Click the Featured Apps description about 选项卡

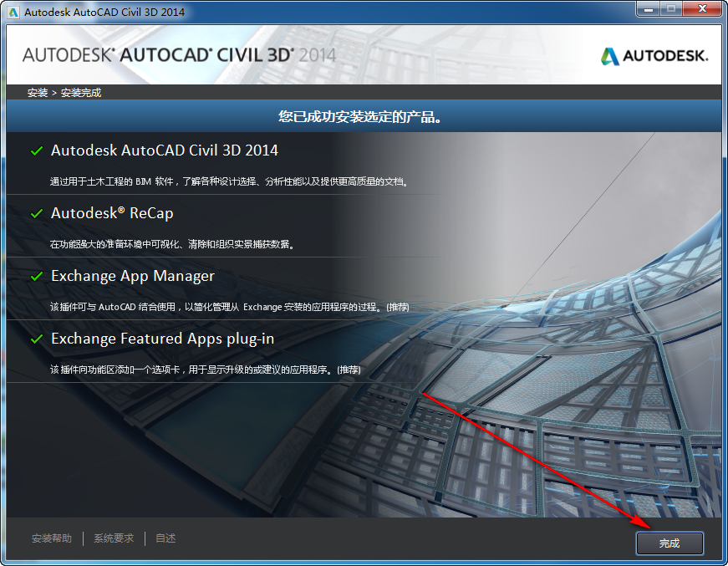(206, 370)
